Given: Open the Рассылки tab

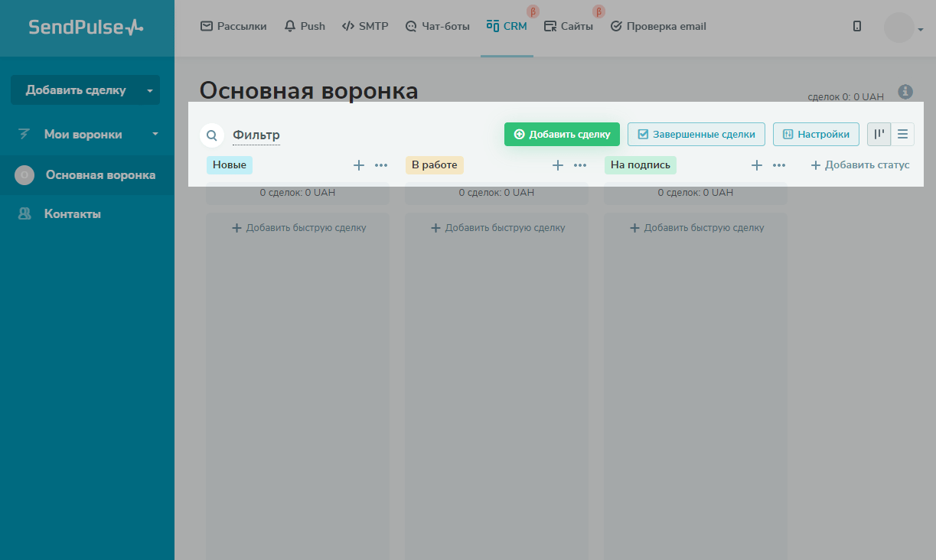Looking at the screenshot, I should point(233,27).
